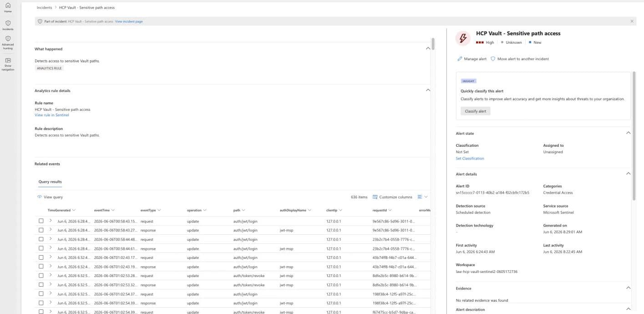Open Incidents from the sidebar
The height and width of the screenshot is (314, 644).
(x=8, y=25)
